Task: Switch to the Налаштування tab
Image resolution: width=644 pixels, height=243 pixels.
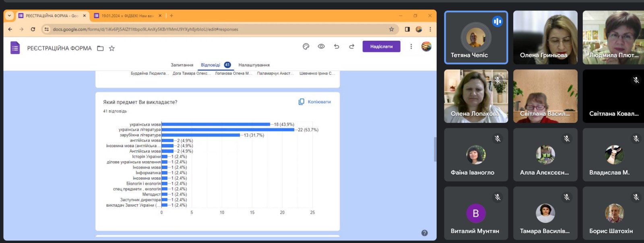Action: (254, 65)
